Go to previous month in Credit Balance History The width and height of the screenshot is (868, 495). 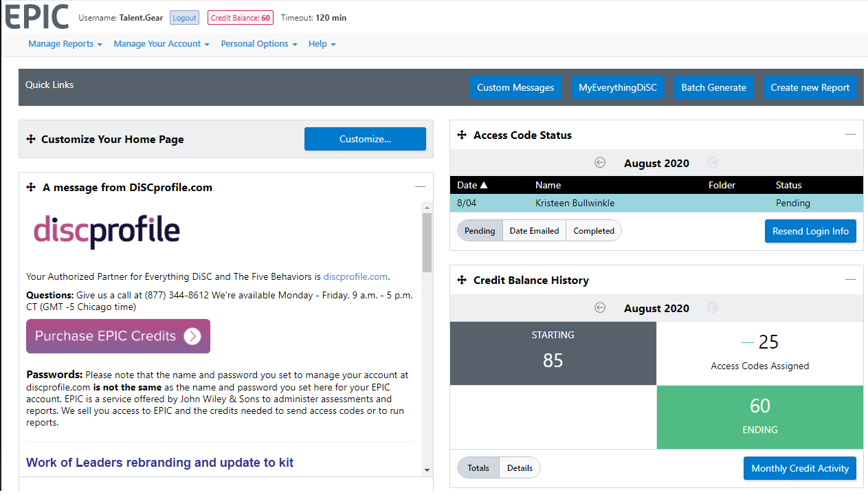tap(600, 308)
